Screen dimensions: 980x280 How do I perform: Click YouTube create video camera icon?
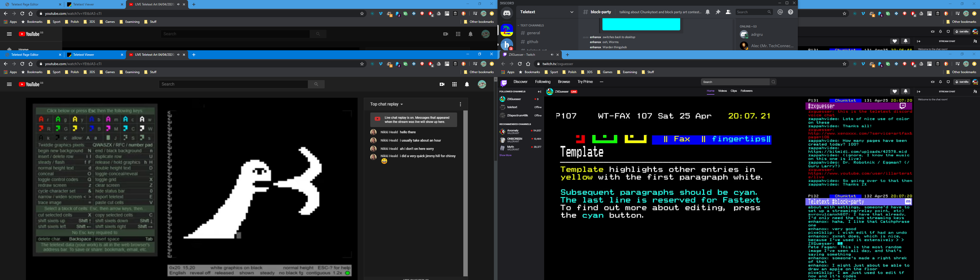[x=442, y=85]
